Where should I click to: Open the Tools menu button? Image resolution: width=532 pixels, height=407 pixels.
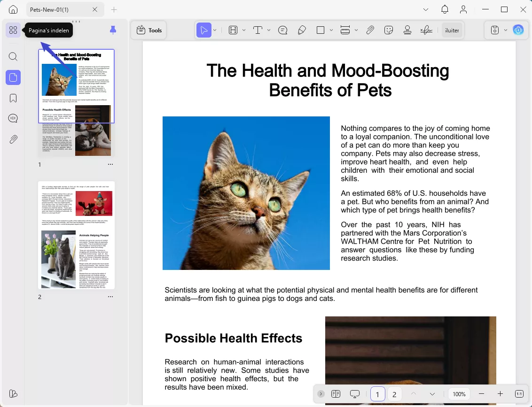tap(149, 31)
